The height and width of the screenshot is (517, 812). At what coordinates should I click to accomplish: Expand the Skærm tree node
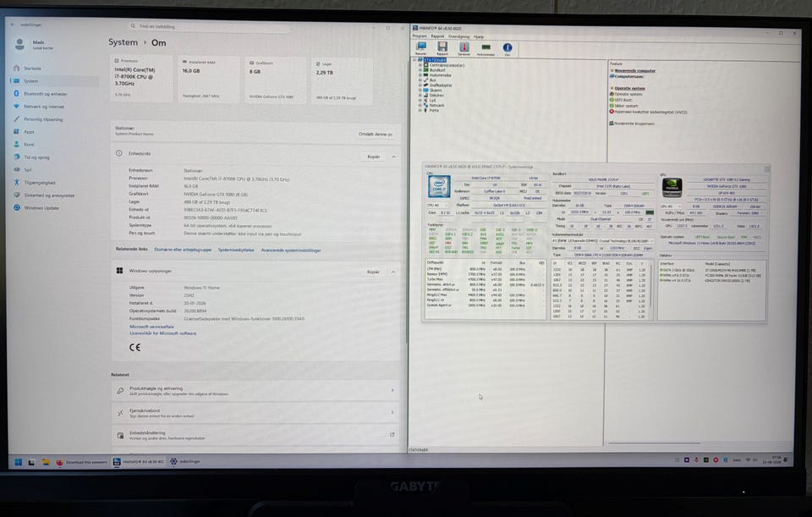pyautogui.click(x=420, y=91)
